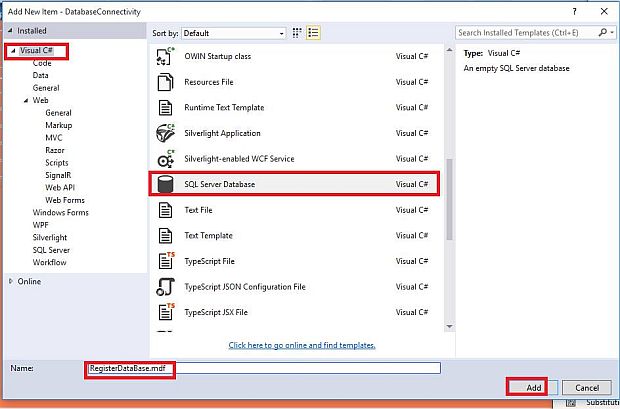This screenshot has height=409, width=620.
Task: Click the Text Template icon
Action: pyautogui.click(x=165, y=236)
